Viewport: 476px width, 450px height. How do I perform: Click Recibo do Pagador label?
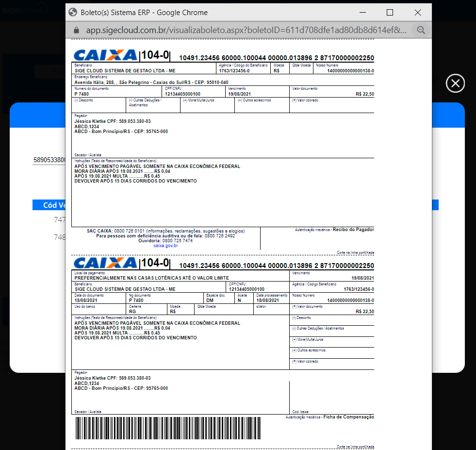tap(353, 230)
